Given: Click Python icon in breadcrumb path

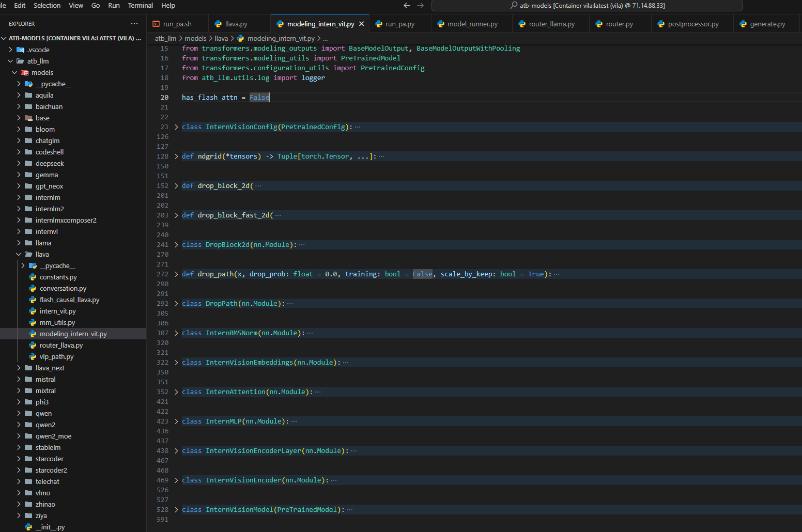Looking at the screenshot, I should point(240,38).
